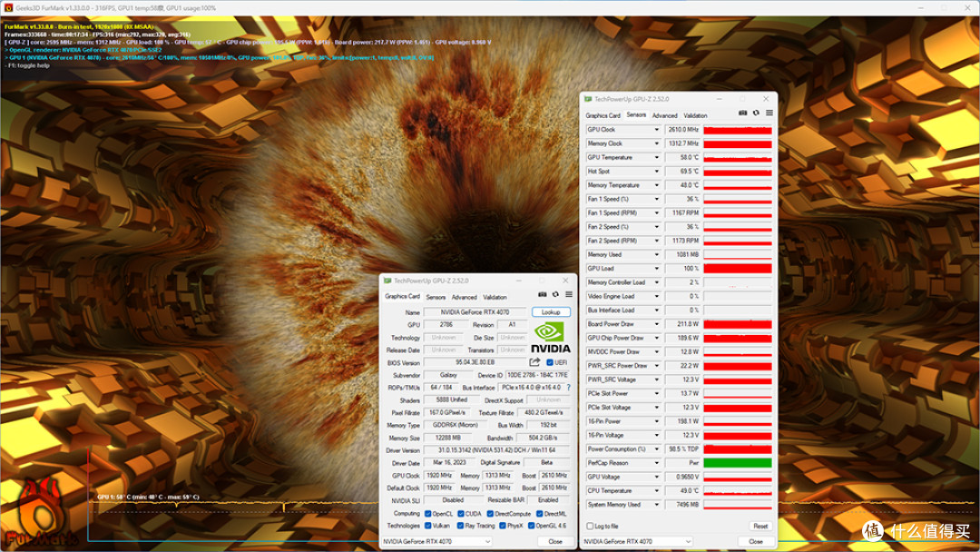
Task: Open the GPU Temperature sensor dropdown
Action: tap(656, 158)
